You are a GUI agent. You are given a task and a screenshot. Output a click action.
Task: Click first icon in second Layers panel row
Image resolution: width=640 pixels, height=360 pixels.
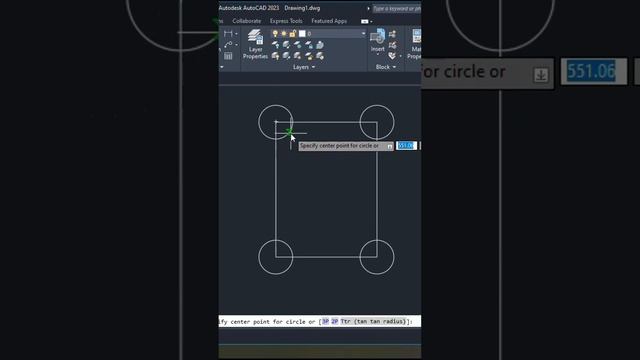[276, 45]
